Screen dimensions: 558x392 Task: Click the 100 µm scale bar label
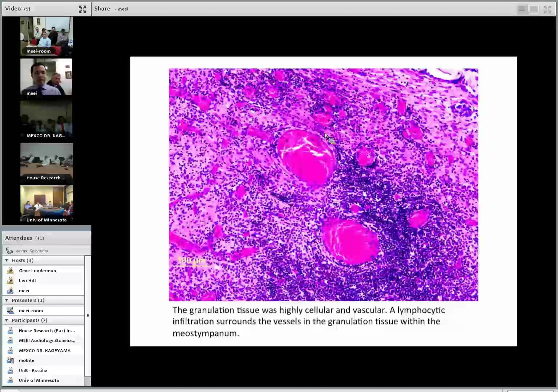[x=192, y=261]
